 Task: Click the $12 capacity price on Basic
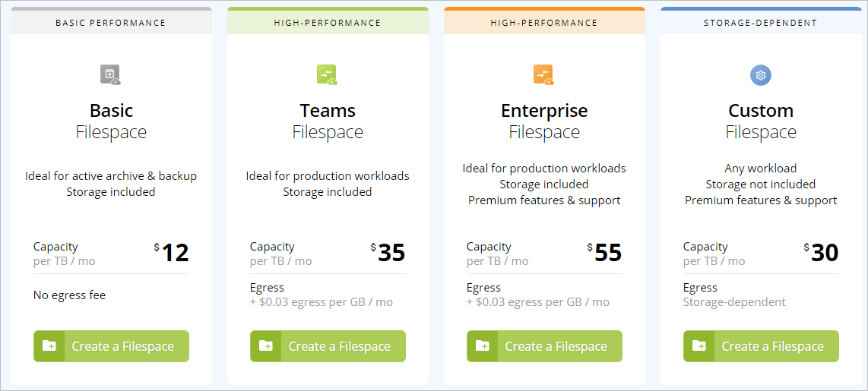point(172,253)
